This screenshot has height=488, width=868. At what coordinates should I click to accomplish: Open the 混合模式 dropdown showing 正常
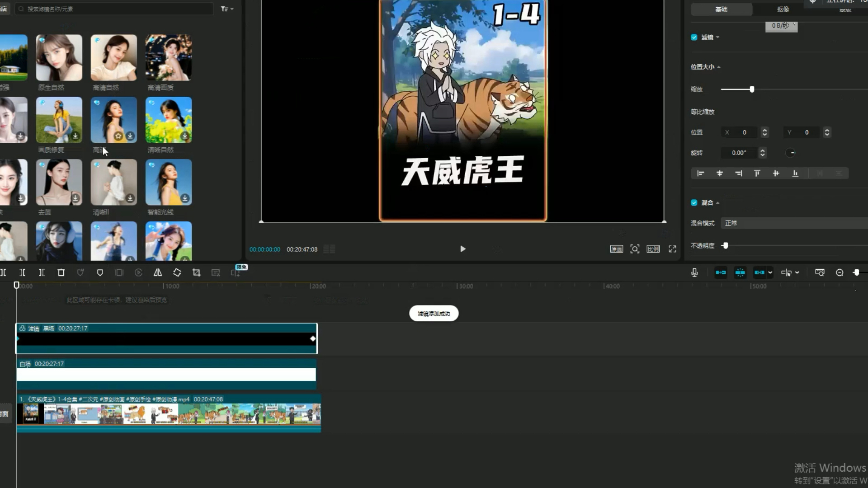pyautogui.click(x=794, y=223)
